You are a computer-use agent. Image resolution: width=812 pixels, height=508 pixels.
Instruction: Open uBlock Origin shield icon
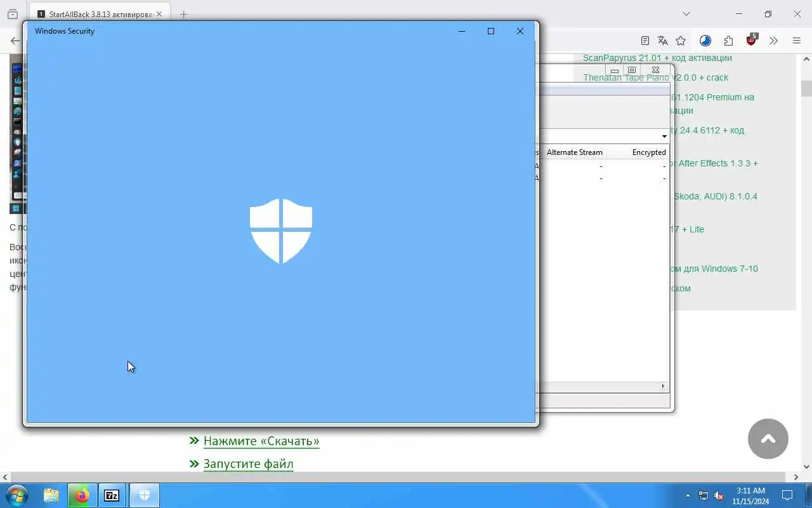pyautogui.click(x=752, y=40)
